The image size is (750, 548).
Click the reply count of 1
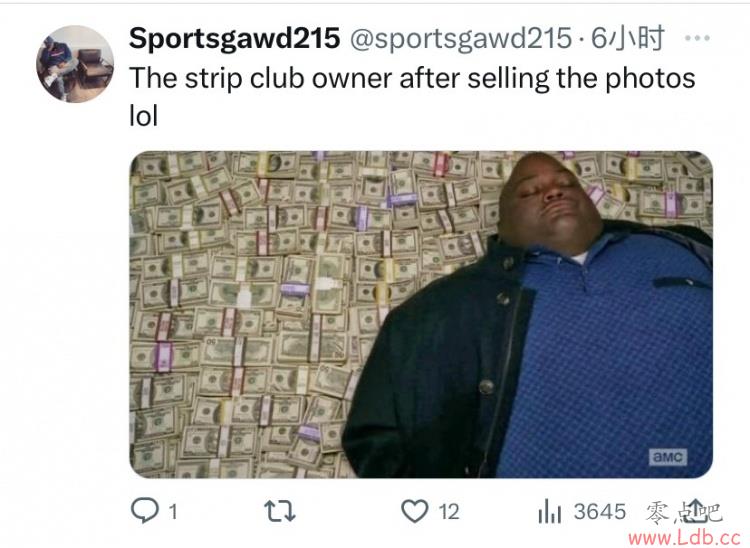[x=173, y=512]
